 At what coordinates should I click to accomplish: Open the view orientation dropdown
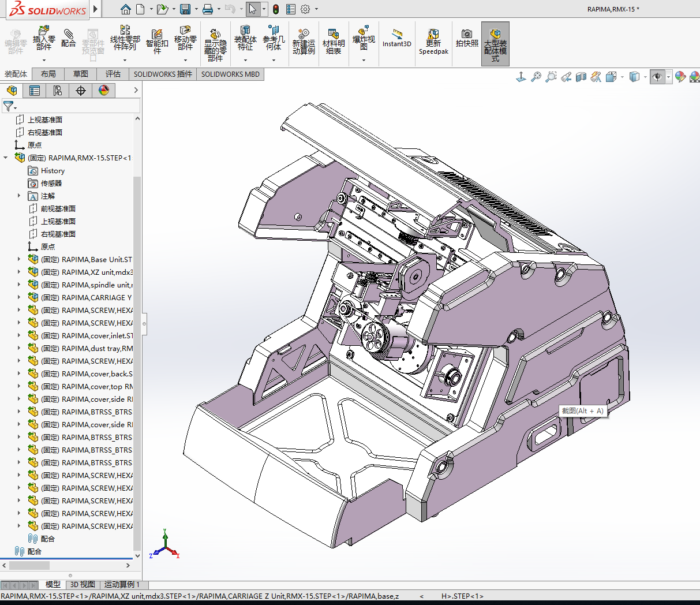click(x=622, y=76)
